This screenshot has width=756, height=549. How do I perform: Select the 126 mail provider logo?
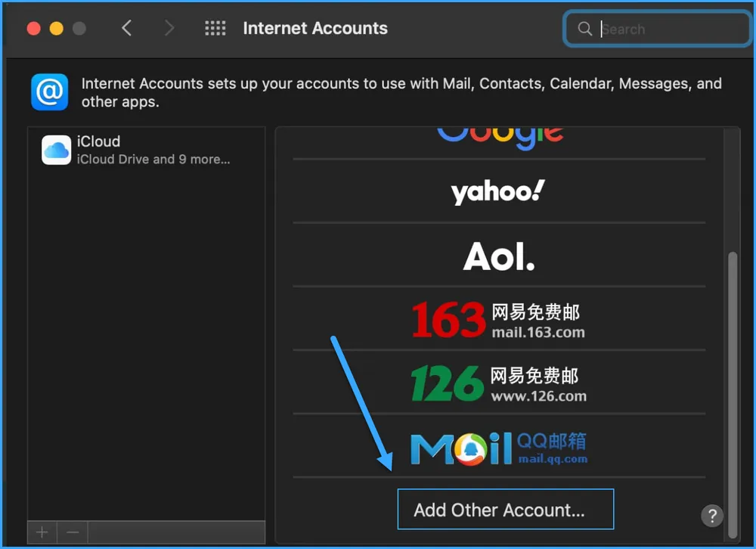click(x=499, y=383)
